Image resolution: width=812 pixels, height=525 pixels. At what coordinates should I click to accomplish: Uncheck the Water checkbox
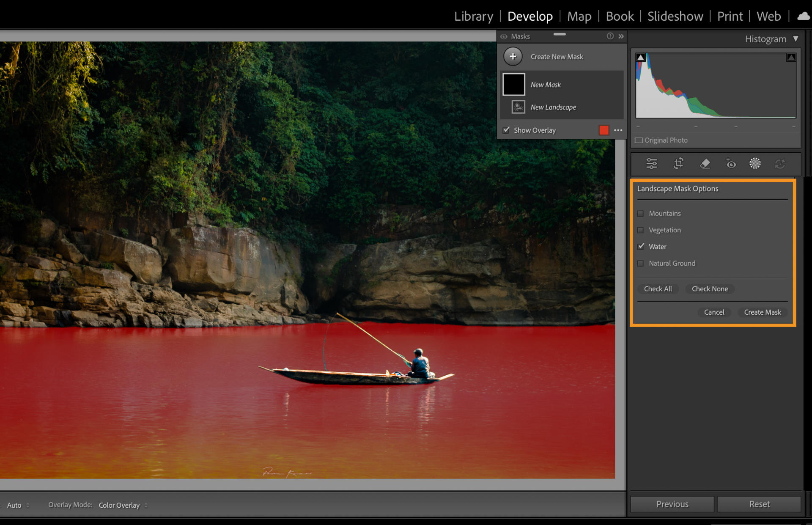pyautogui.click(x=641, y=246)
